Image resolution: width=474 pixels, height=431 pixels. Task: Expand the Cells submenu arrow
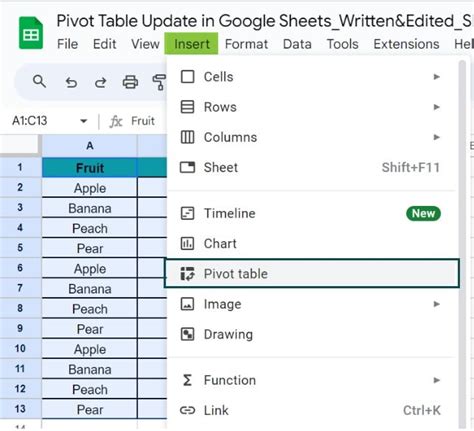pos(436,77)
